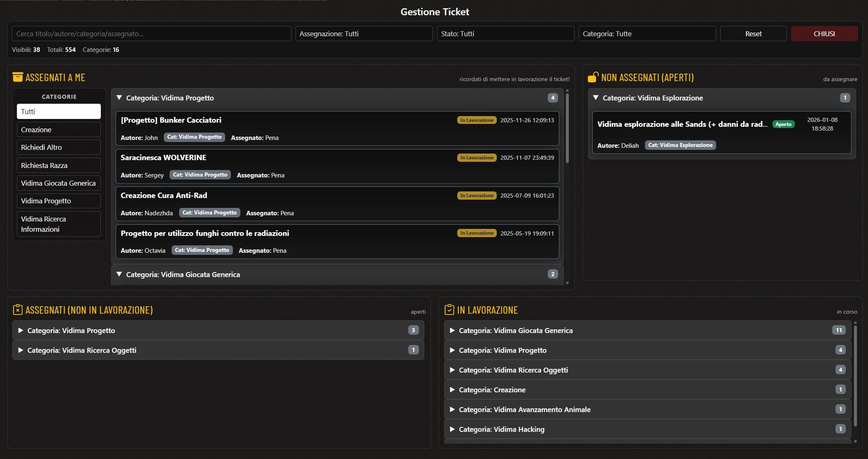The image size is (868, 459).
Task: Click In Lavorazione badge on Creazione Cura Anti-Rad
Action: [477, 196]
